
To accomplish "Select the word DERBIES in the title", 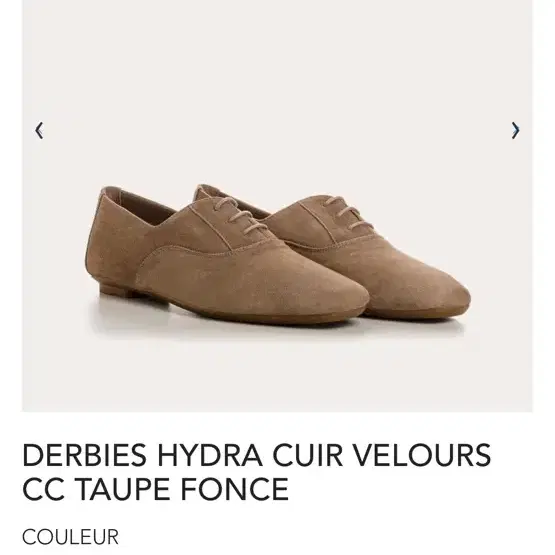I will pyautogui.click(x=85, y=455).
